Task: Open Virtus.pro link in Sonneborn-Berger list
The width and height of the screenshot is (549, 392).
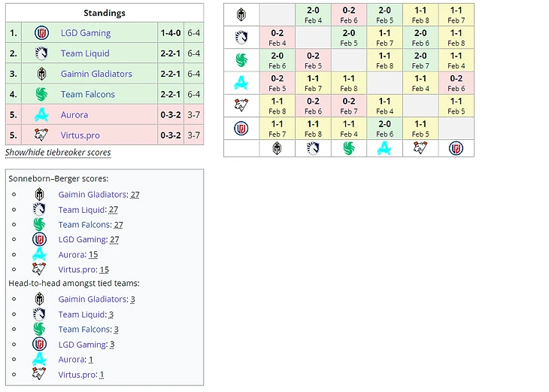Action: [77, 269]
